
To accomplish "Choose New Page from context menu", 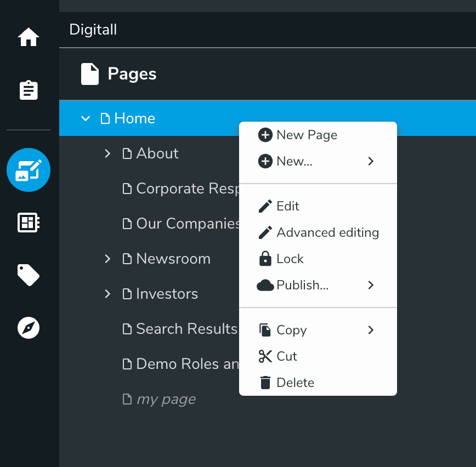I will click(307, 135).
